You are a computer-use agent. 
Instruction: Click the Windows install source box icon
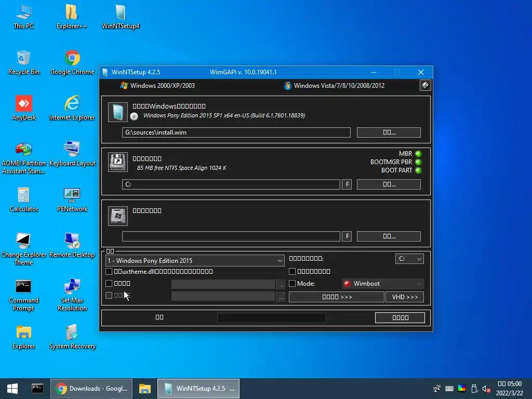118,112
